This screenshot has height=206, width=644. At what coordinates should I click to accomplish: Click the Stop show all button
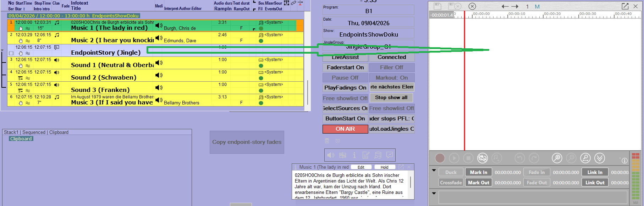tap(391, 98)
